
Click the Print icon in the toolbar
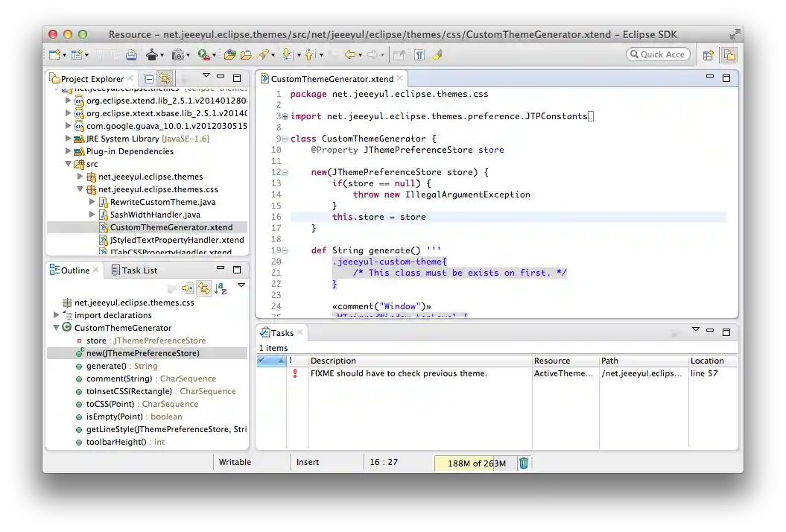click(131, 54)
